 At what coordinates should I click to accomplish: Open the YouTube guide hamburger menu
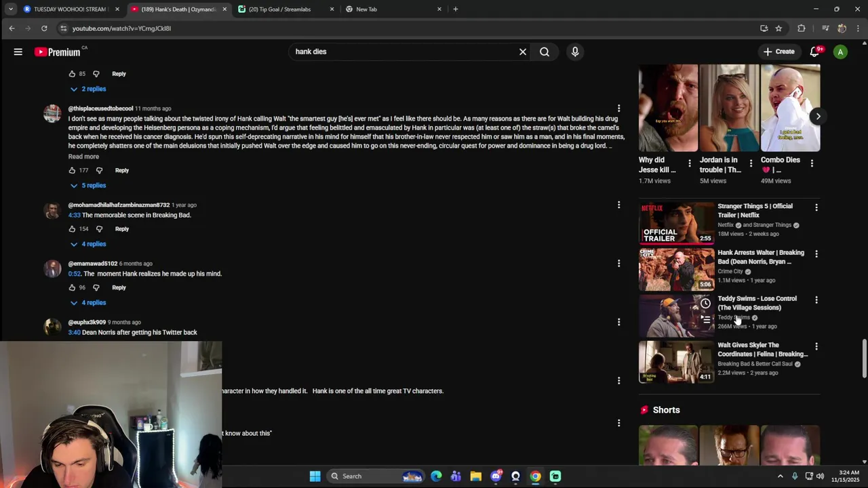coord(18,52)
